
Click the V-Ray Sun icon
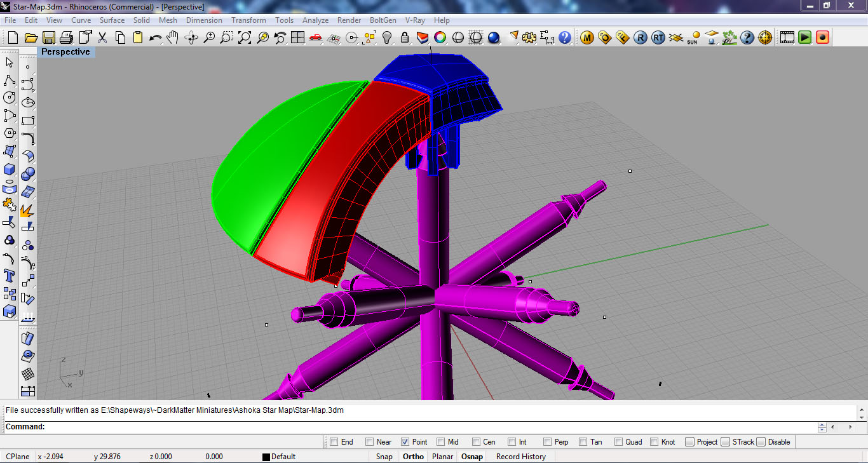pyautogui.click(x=694, y=38)
